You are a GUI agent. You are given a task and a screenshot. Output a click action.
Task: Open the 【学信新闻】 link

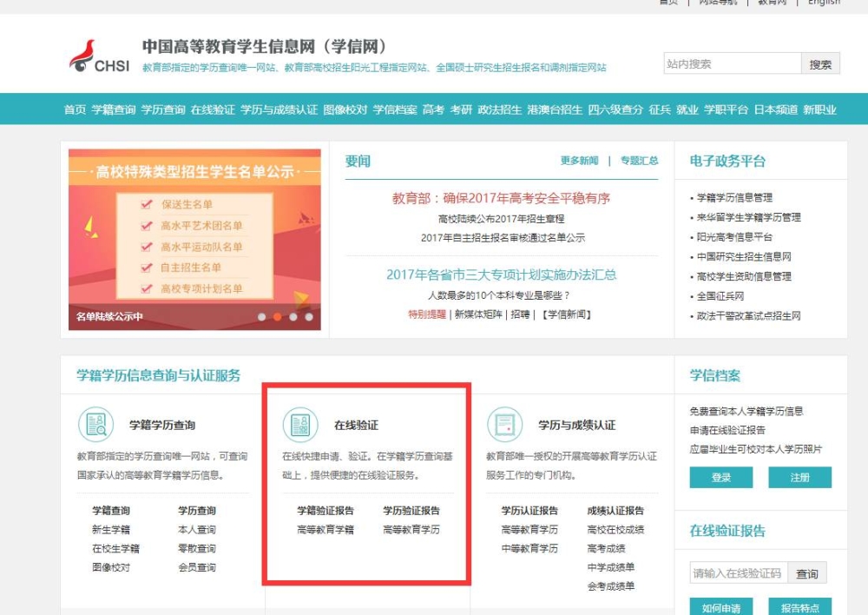click(x=566, y=314)
